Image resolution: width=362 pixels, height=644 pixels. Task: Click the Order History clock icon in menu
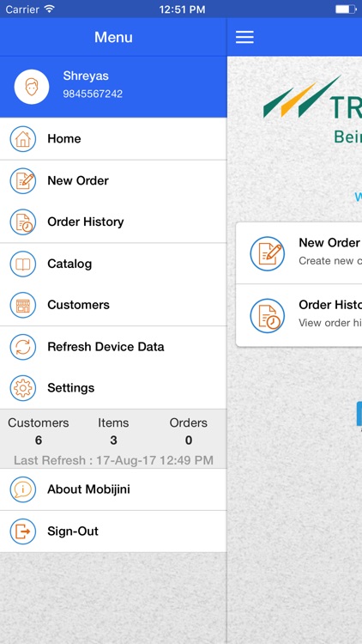pyautogui.click(x=23, y=222)
